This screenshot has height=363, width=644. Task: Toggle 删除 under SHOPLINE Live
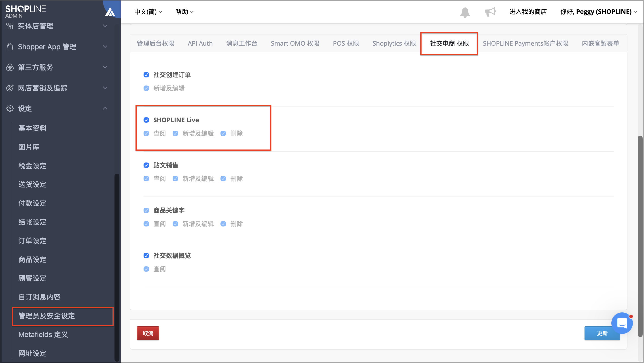[x=223, y=133]
